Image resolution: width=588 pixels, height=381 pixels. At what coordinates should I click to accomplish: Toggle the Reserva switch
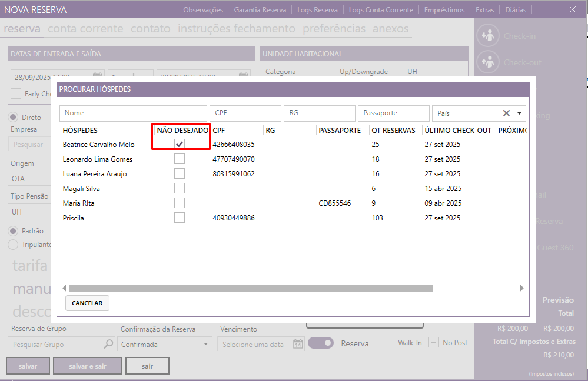[x=321, y=343]
